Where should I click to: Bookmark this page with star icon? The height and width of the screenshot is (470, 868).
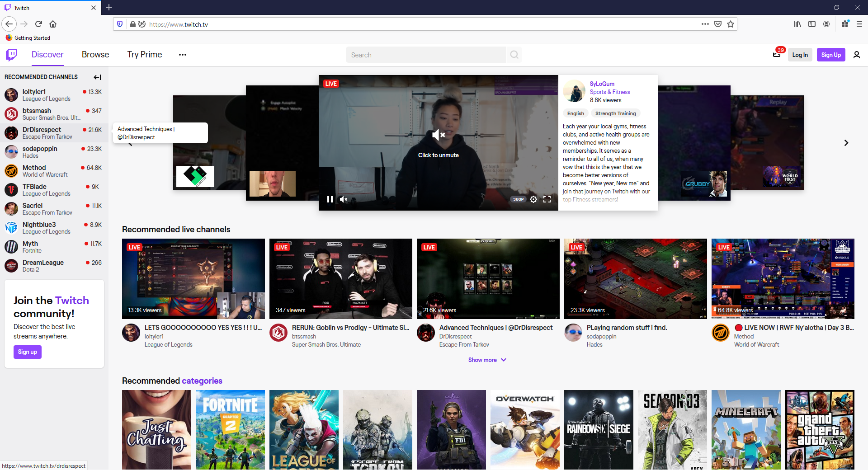pos(731,24)
